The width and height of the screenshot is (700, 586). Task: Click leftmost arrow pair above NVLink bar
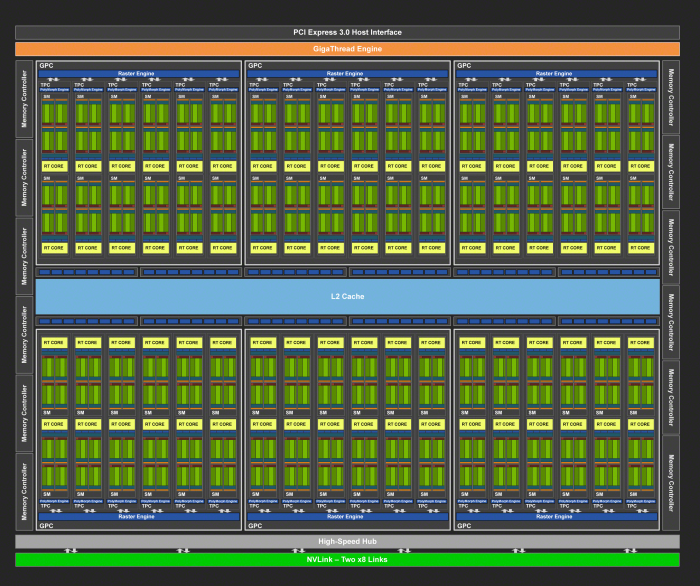71,551
